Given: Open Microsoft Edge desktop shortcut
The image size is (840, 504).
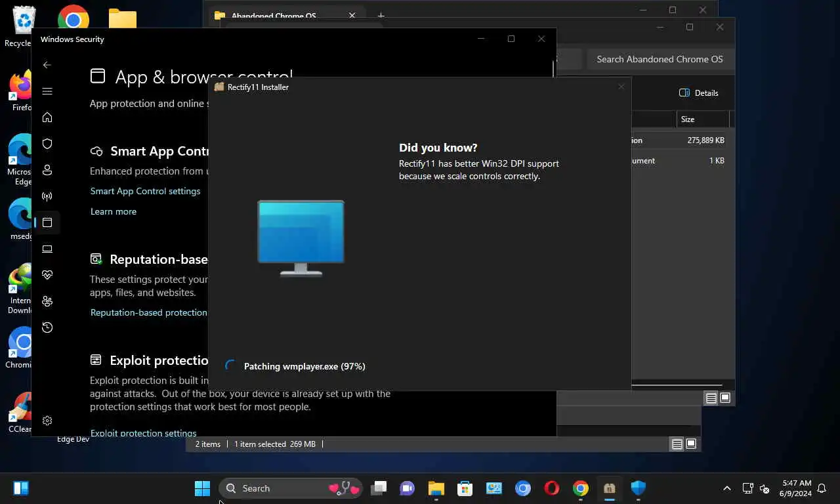Looking at the screenshot, I should click(20, 159).
